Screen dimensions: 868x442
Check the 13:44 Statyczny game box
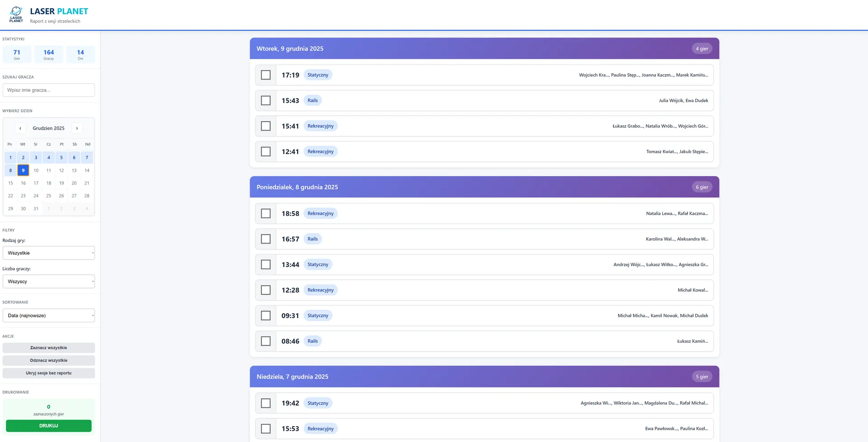coord(266,264)
